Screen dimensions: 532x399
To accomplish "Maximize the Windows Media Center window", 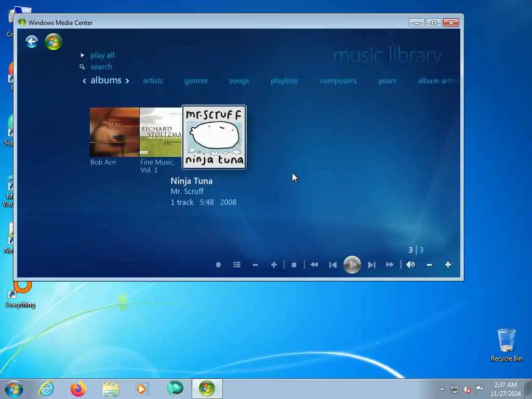I will click(434, 23).
